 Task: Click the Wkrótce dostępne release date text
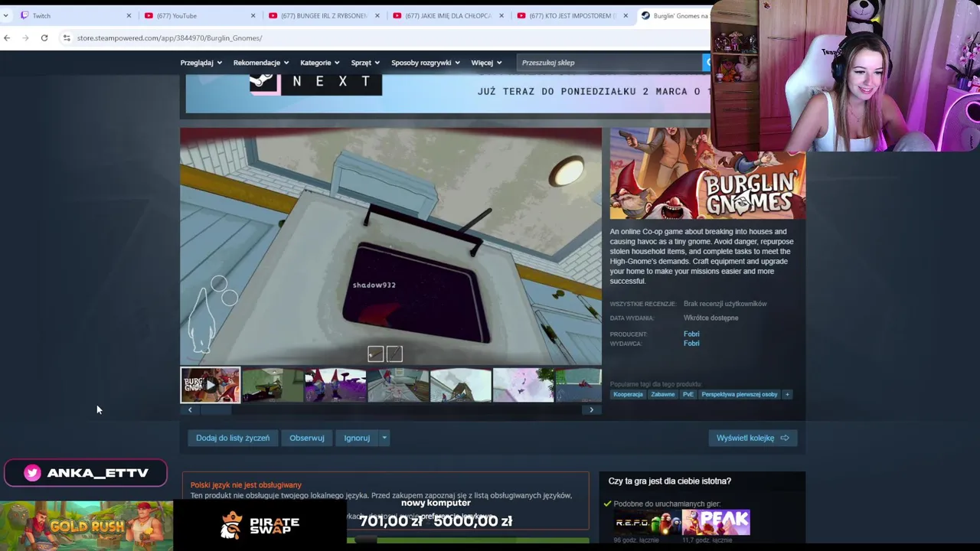(x=711, y=318)
